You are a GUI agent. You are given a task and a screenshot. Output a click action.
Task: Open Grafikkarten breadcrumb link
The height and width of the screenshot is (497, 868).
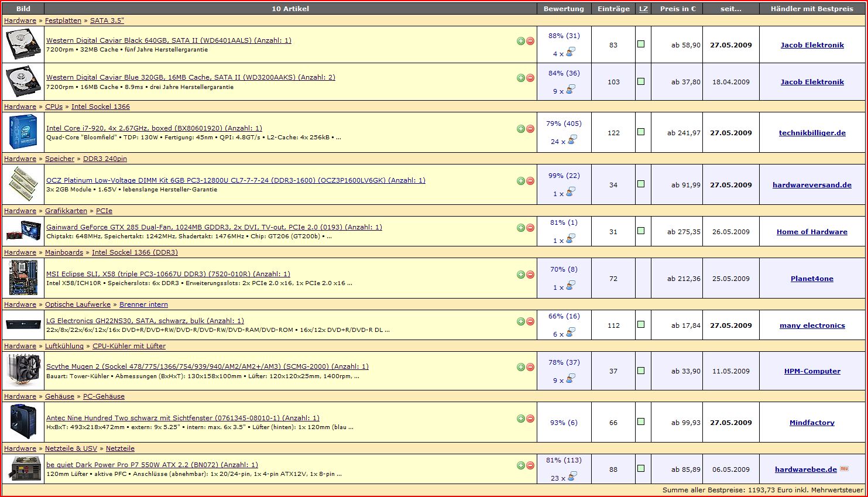point(66,211)
